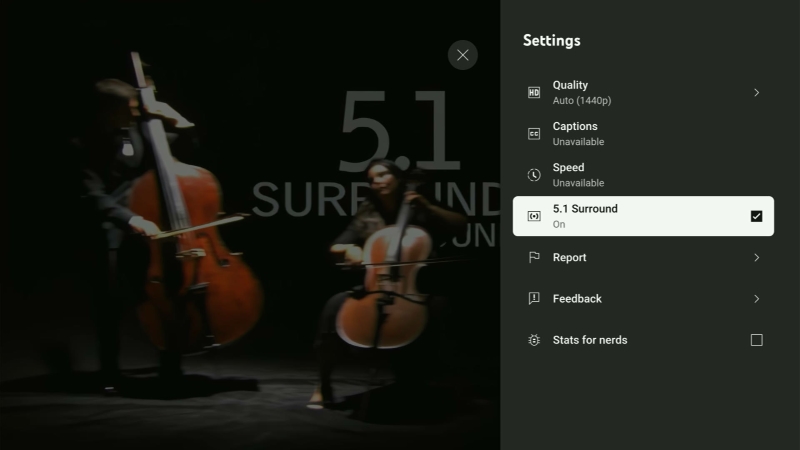Click the 5.1 Surround audio icon

tap(534, 216)
